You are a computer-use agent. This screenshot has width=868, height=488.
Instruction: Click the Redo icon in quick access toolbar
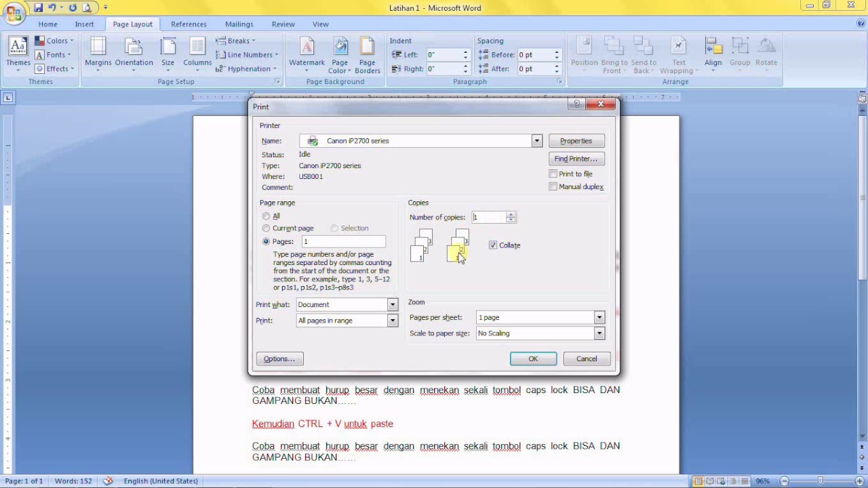[73, 7]
